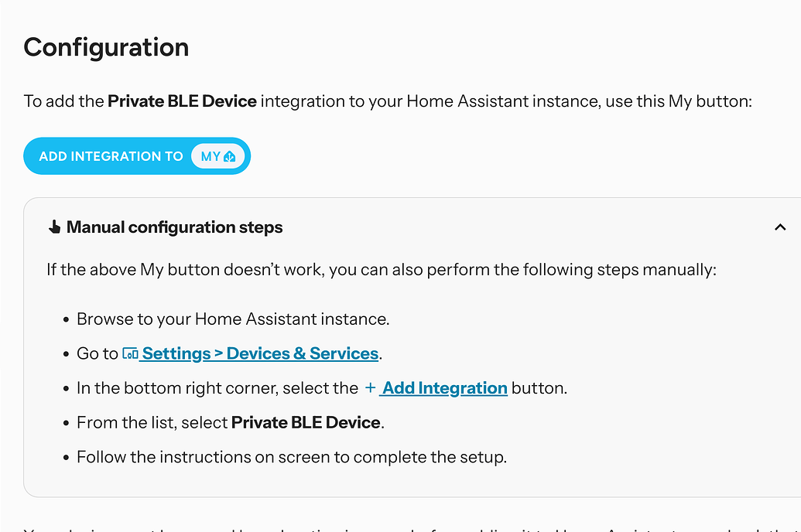The image size is (801, 532).
Task: Click the plus icon before Add Integration
Action: point(370,388)
